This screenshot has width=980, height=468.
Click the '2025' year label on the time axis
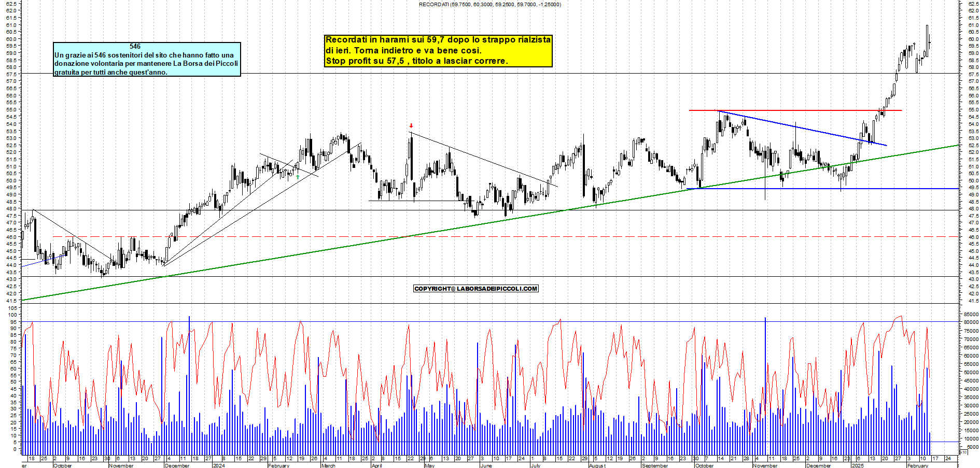(858, 465)
